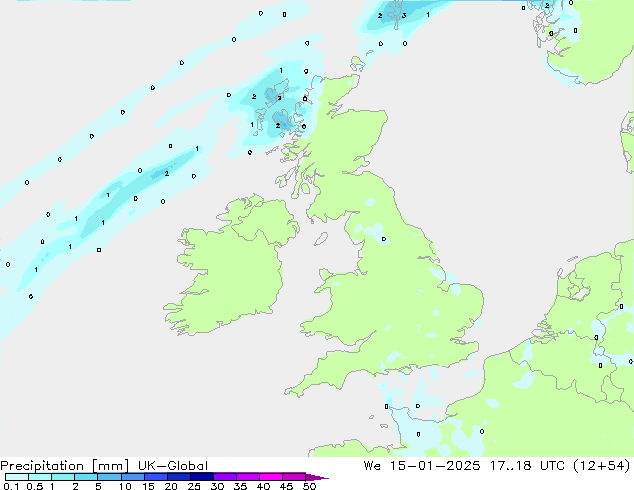This screenshot has width=634, height=490.
Task: Click the 25–30 mm navy legend swatch
Action: tap(202, 477)
